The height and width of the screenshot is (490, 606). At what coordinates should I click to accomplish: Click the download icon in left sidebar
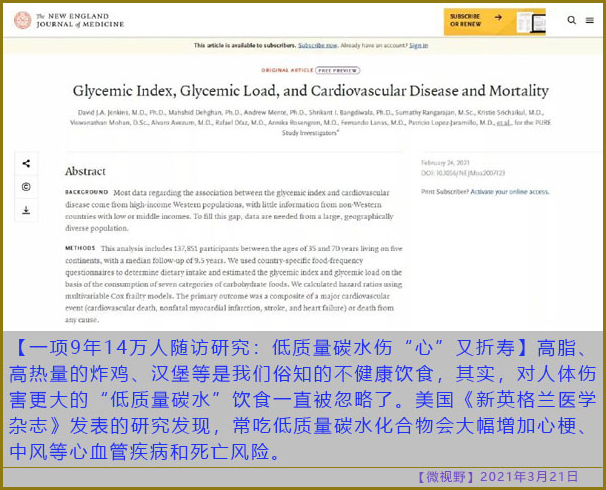click(x=26, y=210)
